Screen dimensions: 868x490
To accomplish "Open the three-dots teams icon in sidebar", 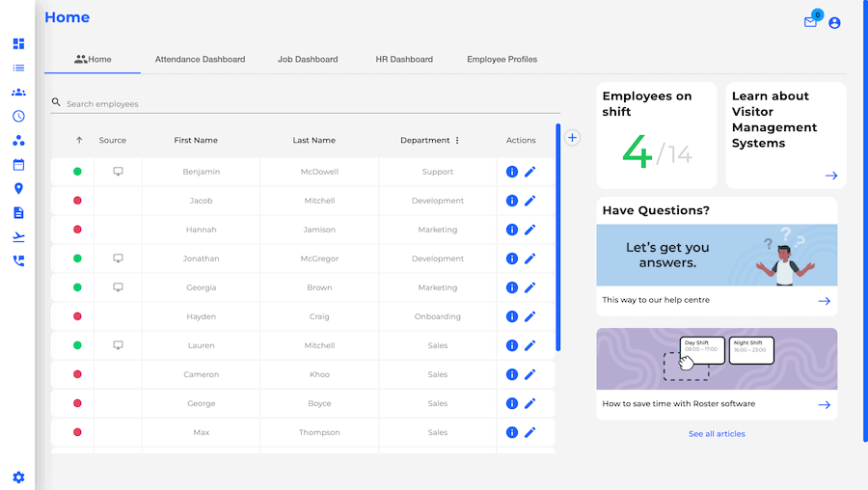I will tap(18, 141).
